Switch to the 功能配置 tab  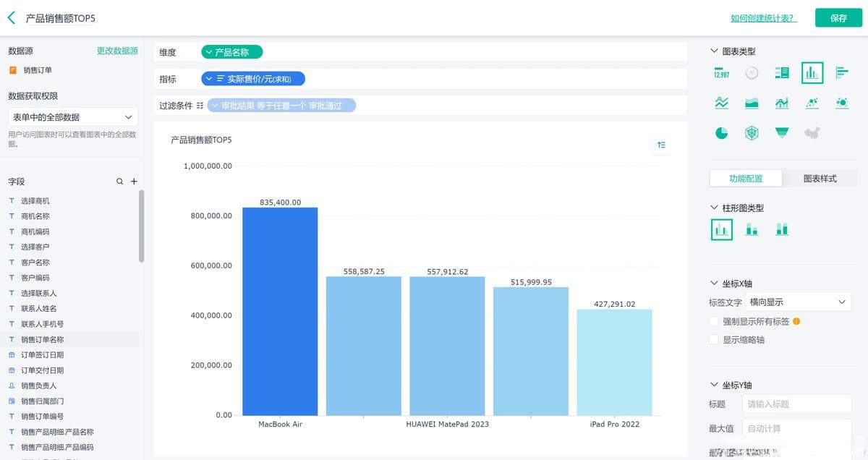click(746, 179)
